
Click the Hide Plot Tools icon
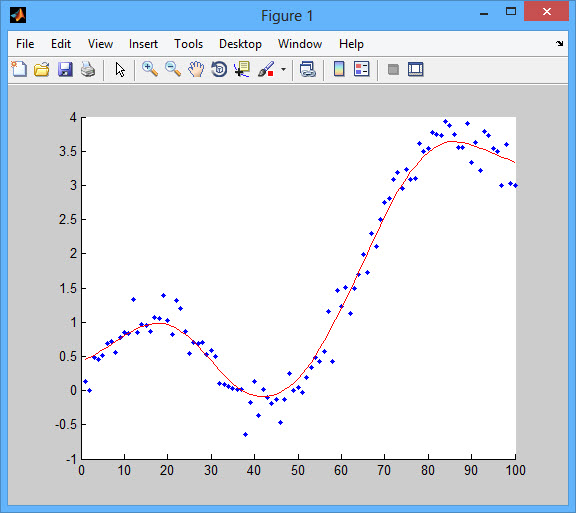tap(393, 69)
